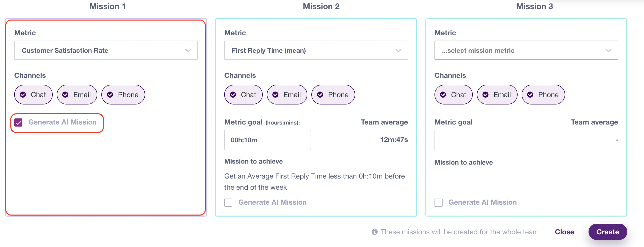Expand First Reply Time (mean) dropdown
The image size is (644, 247).
click(316, 50)
